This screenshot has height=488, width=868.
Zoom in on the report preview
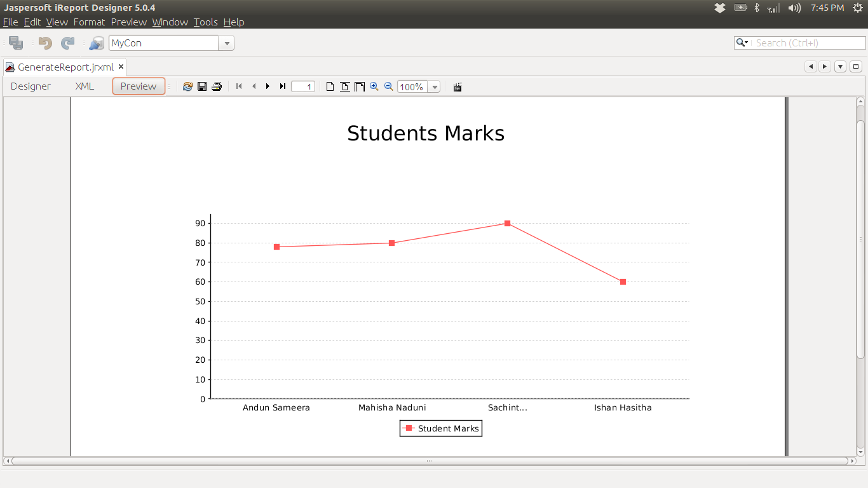point(374,86)
